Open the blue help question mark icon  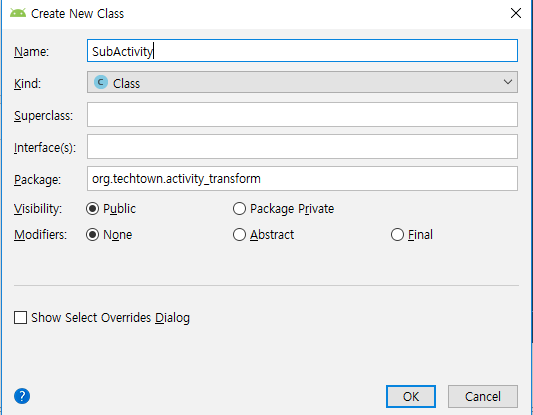coord(22,396)
